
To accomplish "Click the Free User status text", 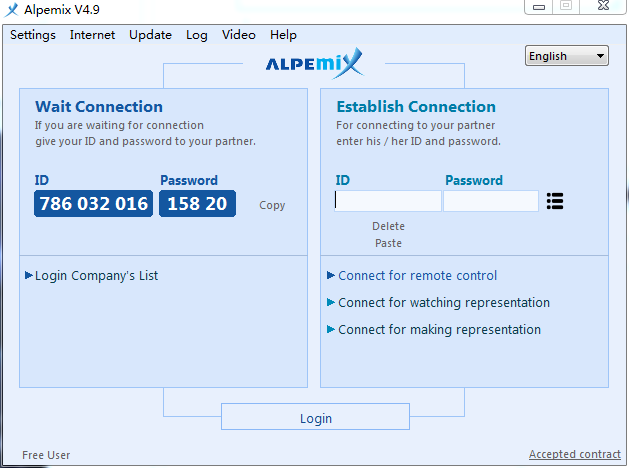I will [x=46, y=455].
